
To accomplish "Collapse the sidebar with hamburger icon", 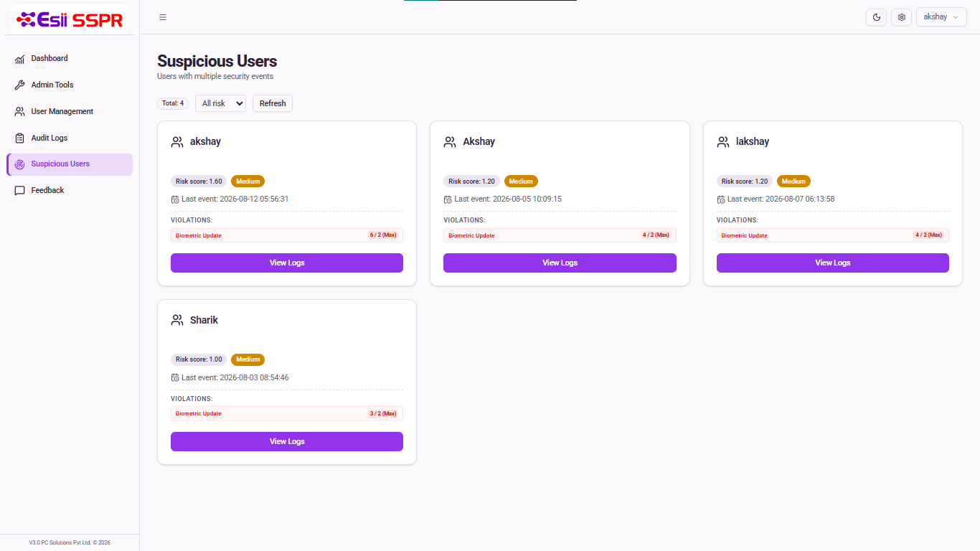I will tap(163, 17).
